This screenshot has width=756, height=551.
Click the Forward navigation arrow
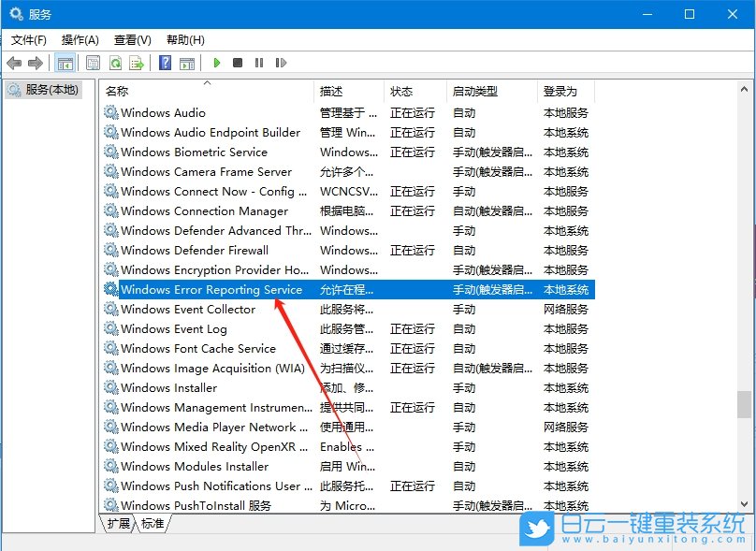click(x=35, y=63)
